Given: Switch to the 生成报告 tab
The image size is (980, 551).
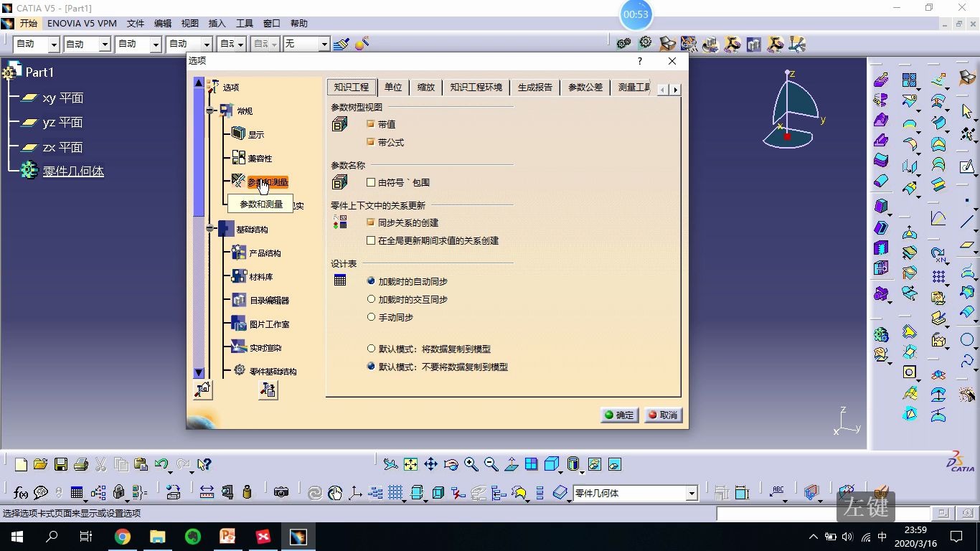Looking at the screenshot, I should point(535,87).
